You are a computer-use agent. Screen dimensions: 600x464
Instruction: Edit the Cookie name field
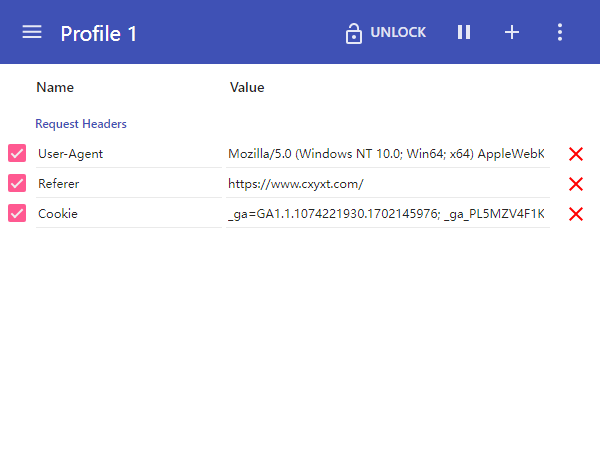click(129, 213)
